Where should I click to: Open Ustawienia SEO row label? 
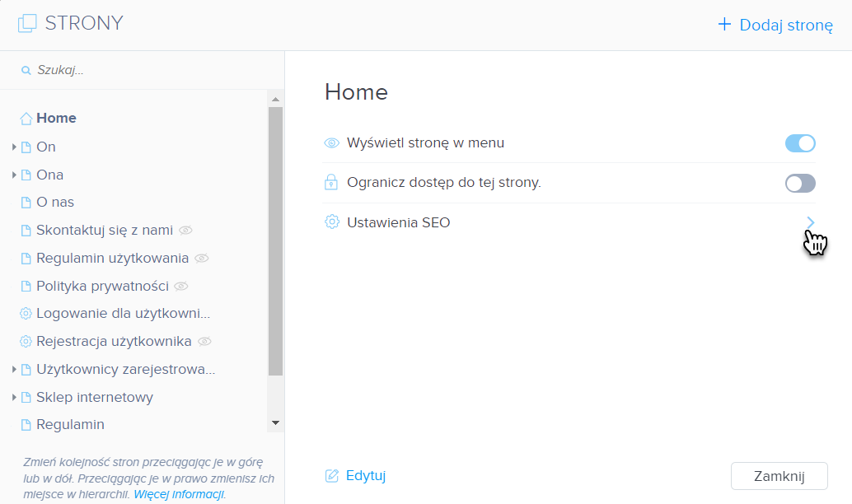click(398, 222)
